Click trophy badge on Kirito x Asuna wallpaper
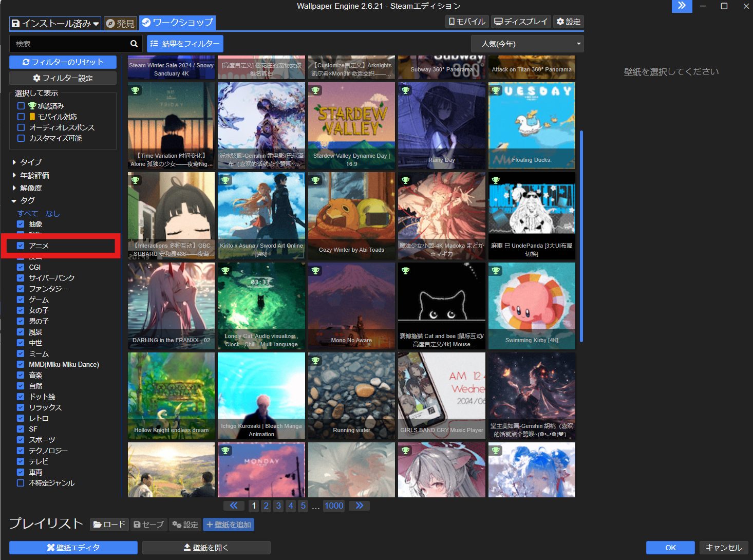Image resolution: width=753 pixels, height=560 pixels. click(x=225, y=180)
